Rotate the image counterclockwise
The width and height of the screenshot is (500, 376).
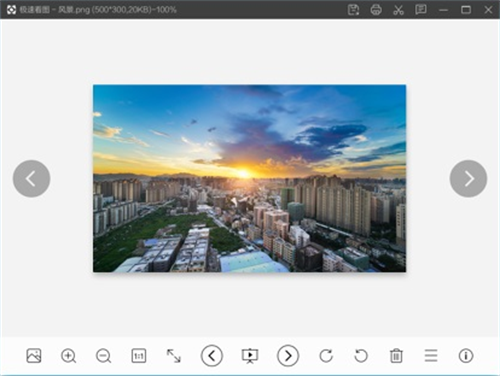coord(361,356)
